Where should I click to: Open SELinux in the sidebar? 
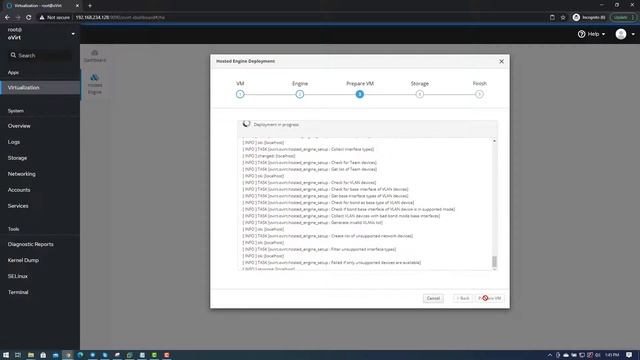18,276
